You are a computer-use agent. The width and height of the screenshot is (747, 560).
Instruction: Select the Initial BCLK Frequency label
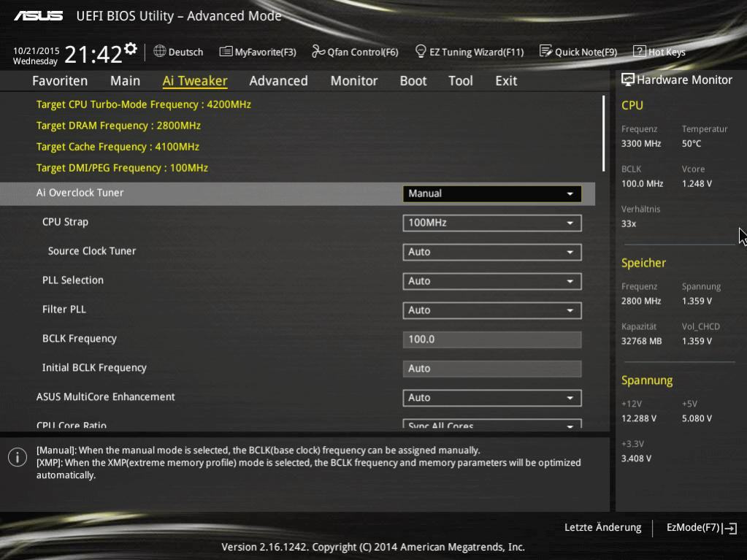coord(94,368)
